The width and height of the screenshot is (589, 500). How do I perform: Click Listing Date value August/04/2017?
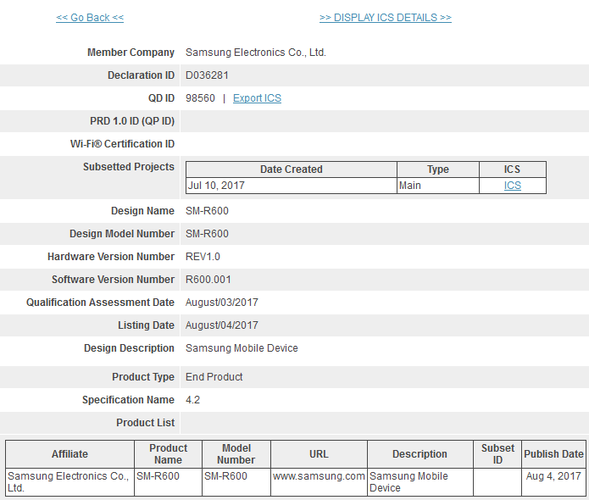pos(222,326)
